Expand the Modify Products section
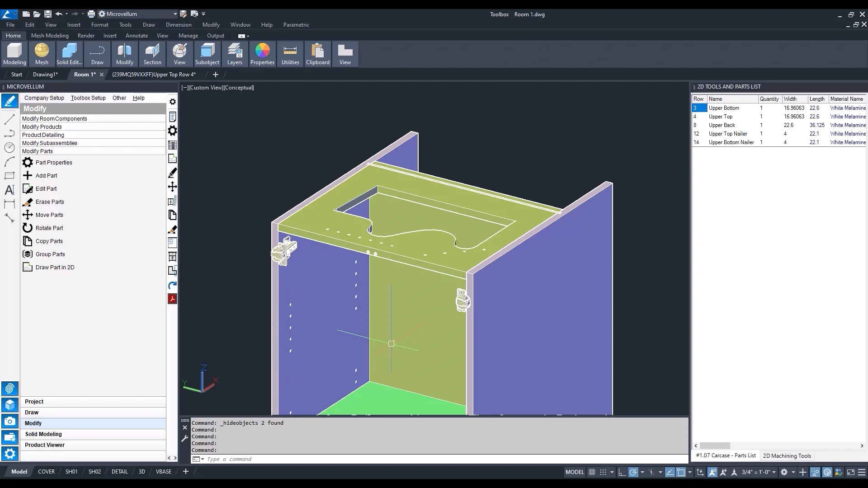868x488 pixels. coord(42,127)
